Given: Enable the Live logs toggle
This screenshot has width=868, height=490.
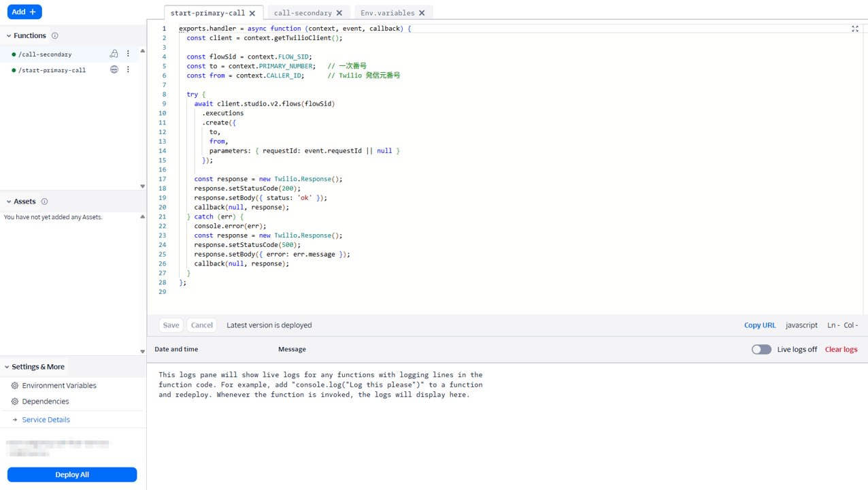Looking at the screenshot, I should (x=761, y=348).
